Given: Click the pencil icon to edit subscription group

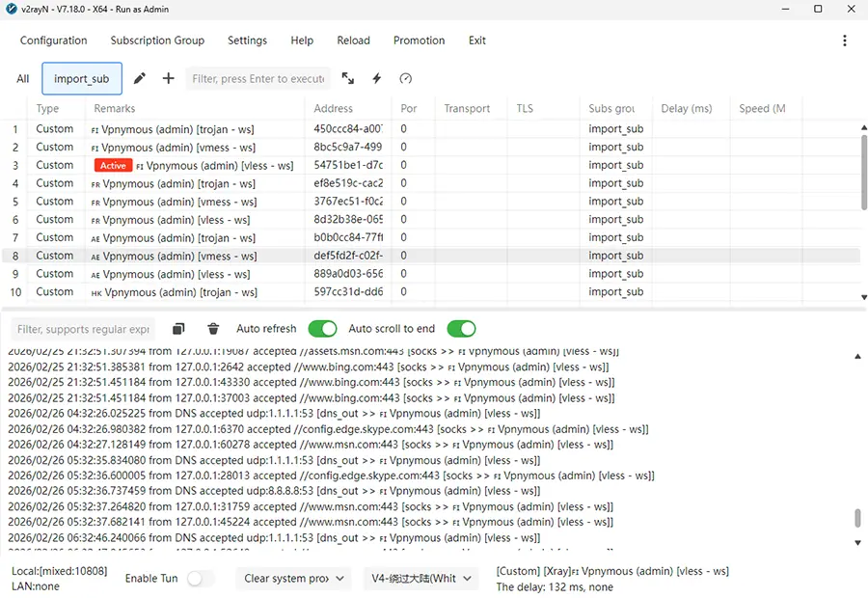Looking at the screenshot, I should [x=139, y=78].
